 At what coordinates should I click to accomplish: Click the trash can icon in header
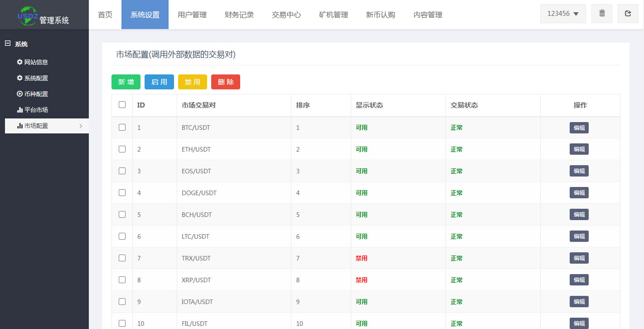click(602, 14)
